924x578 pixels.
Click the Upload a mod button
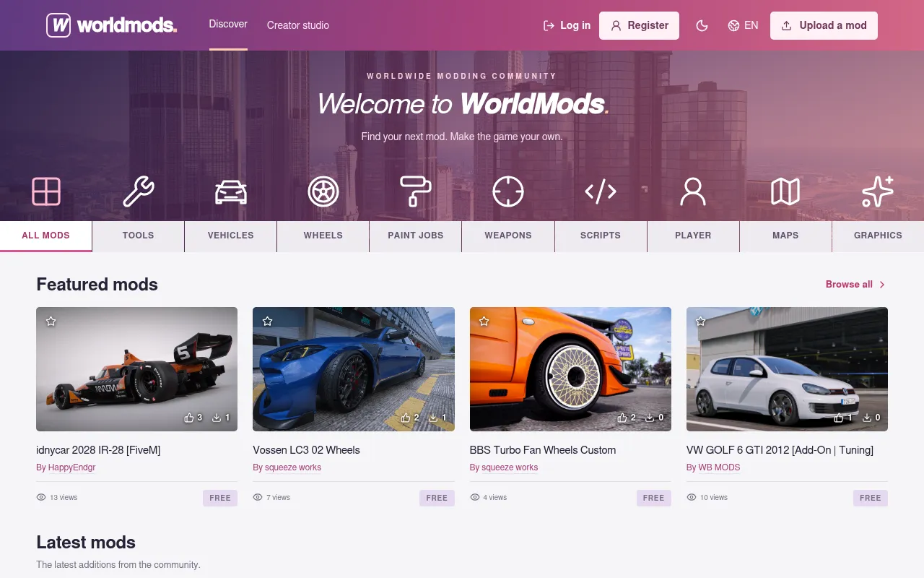[824, 25]
